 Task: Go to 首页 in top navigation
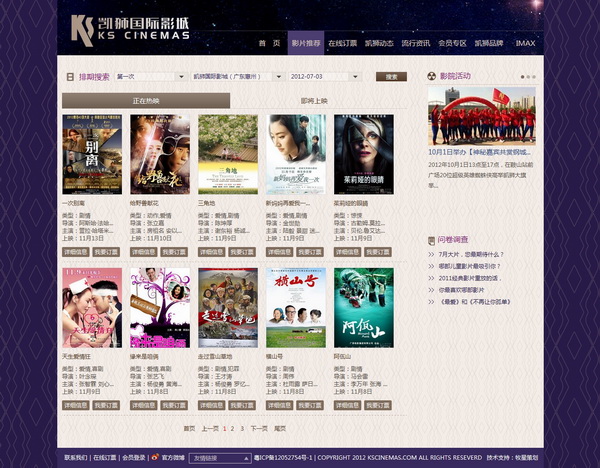tap(269, 43)
